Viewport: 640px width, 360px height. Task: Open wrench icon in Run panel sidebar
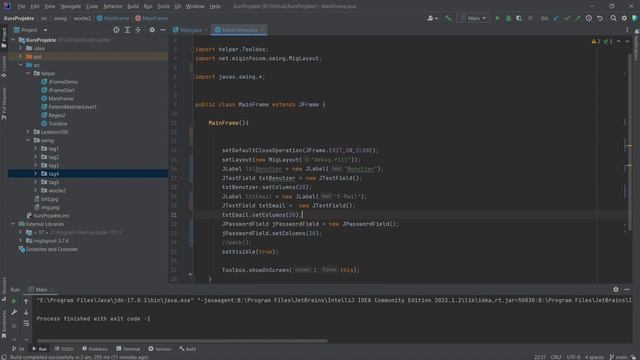tap(14, 312)
